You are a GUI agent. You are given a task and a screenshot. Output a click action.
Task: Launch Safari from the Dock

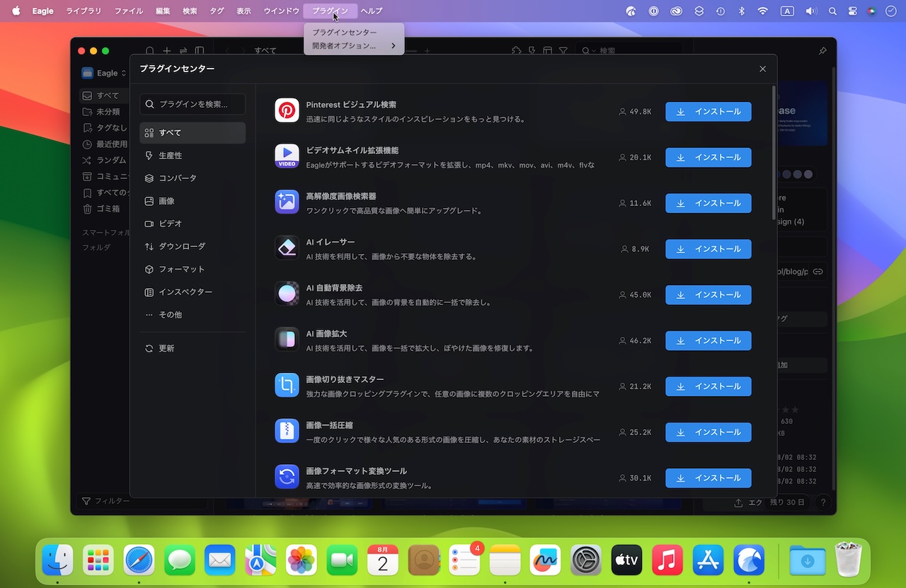pyautogui.click(x=139, y=560)
